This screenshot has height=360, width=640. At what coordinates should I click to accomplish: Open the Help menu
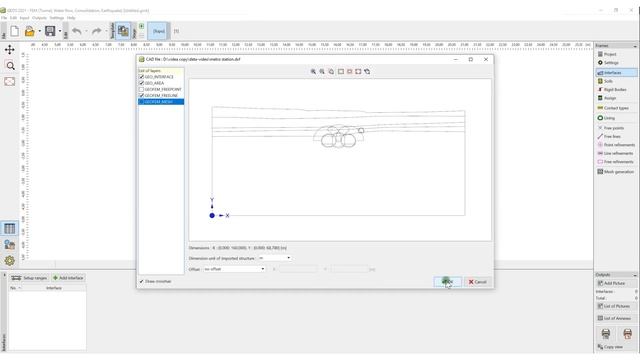[71, 18]
